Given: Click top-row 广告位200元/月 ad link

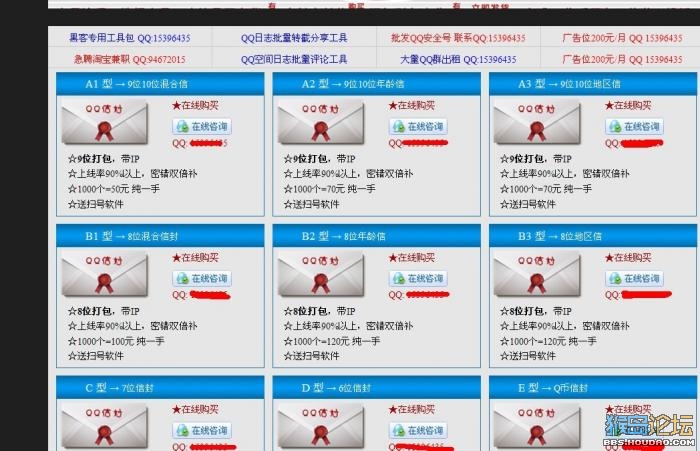Looking at the screenshot, I should pyautogui.click(x=622, y=38).
